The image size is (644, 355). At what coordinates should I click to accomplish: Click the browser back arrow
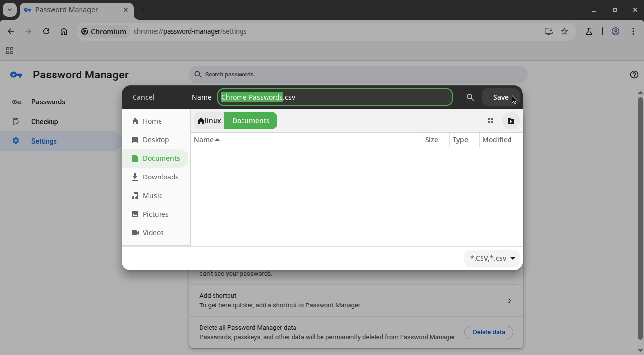[x=11, y=31]
